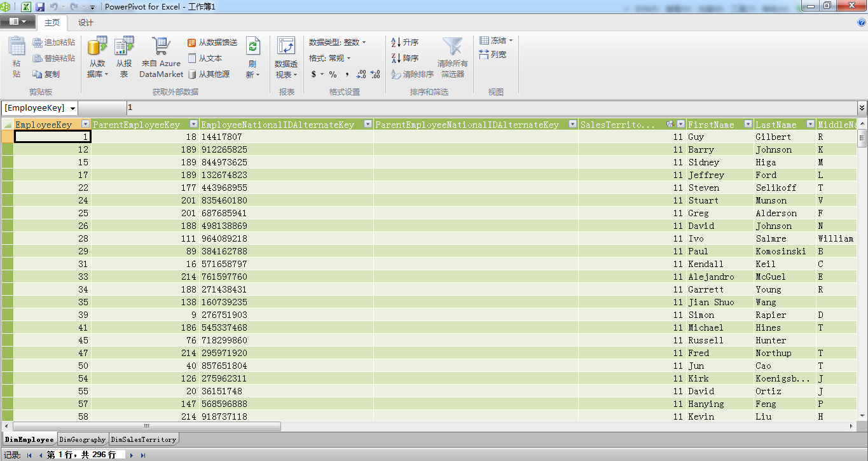Go to first record navigation arrow

(x=28, y=455)
